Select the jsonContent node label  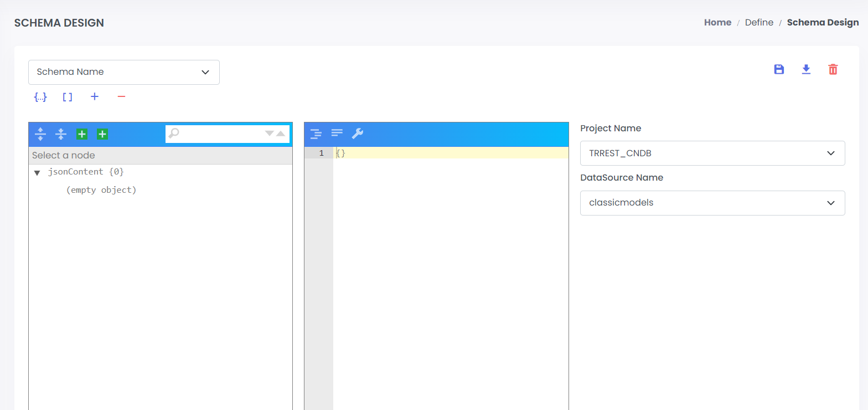(x=76, y=172)
